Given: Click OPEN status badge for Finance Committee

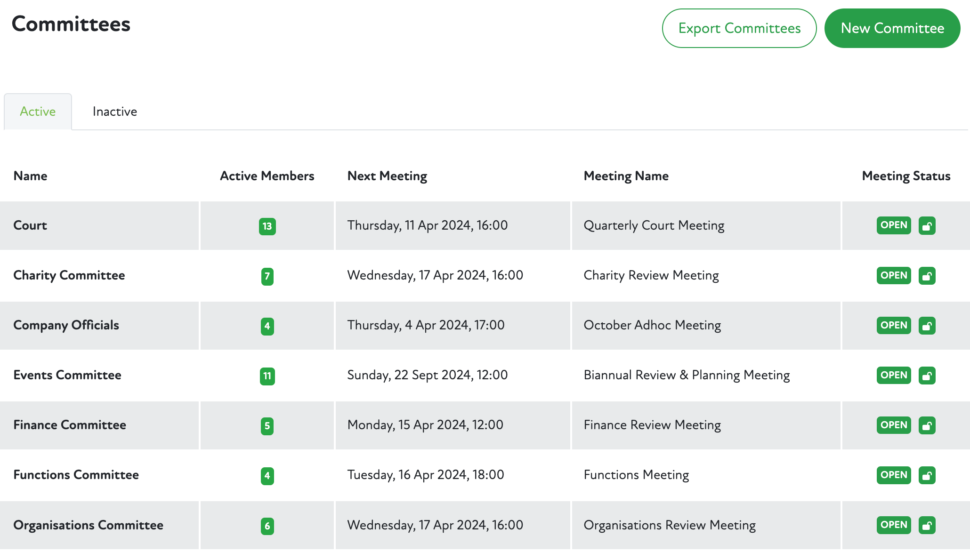Looking at the screenshot, I should point(893,425).
